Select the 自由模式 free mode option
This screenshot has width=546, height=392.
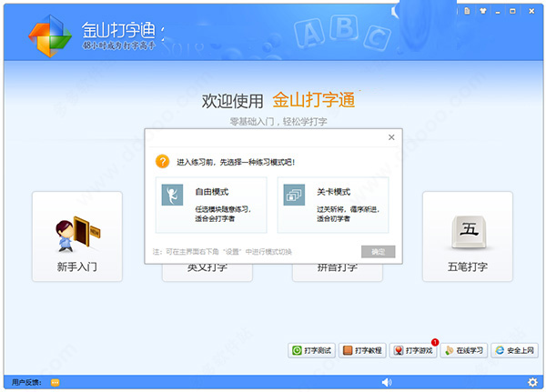pyautogui.click(x=211, y=205)
